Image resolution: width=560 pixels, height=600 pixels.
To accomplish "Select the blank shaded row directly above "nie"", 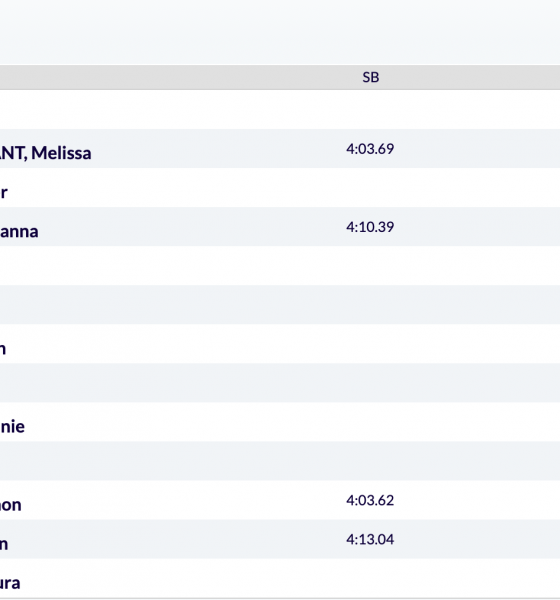I will click(280, 383).
